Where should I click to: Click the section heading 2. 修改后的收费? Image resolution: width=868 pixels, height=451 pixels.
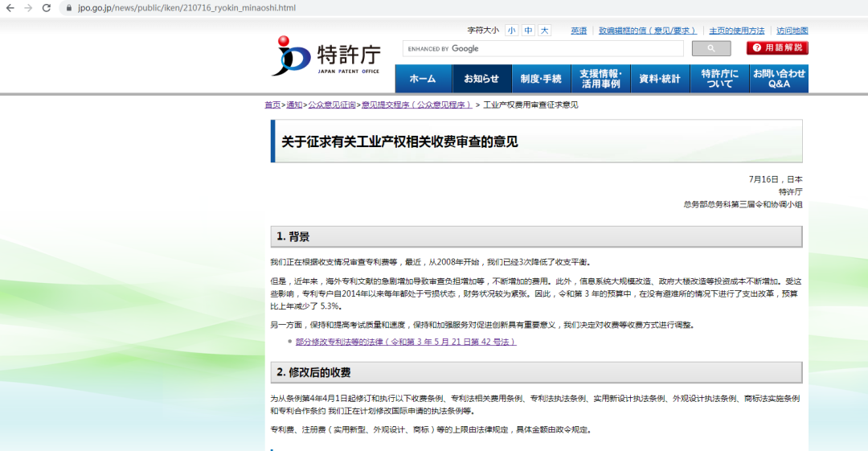313,372
